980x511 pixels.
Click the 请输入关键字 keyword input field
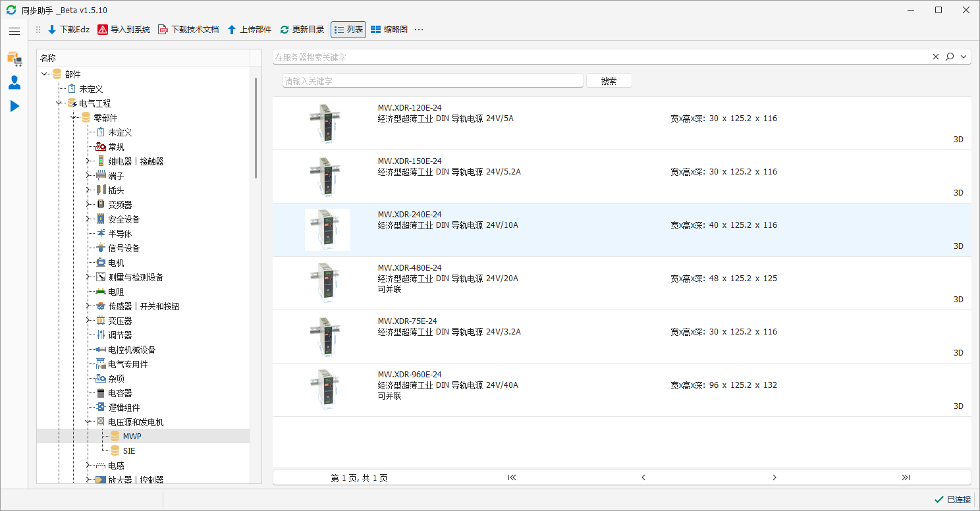coord(433,81)
